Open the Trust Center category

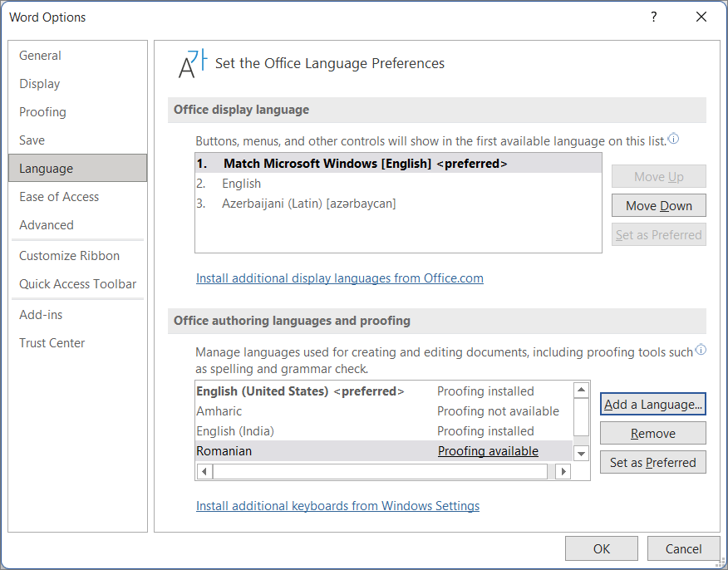pos(52,343)
